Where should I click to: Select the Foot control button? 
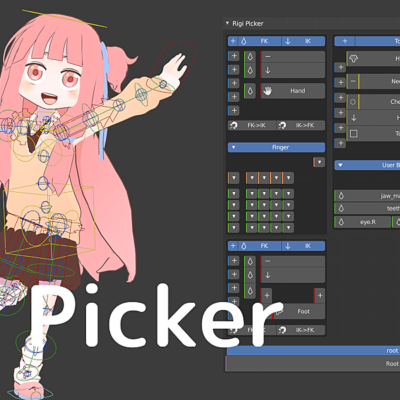(x=299, y=311)
